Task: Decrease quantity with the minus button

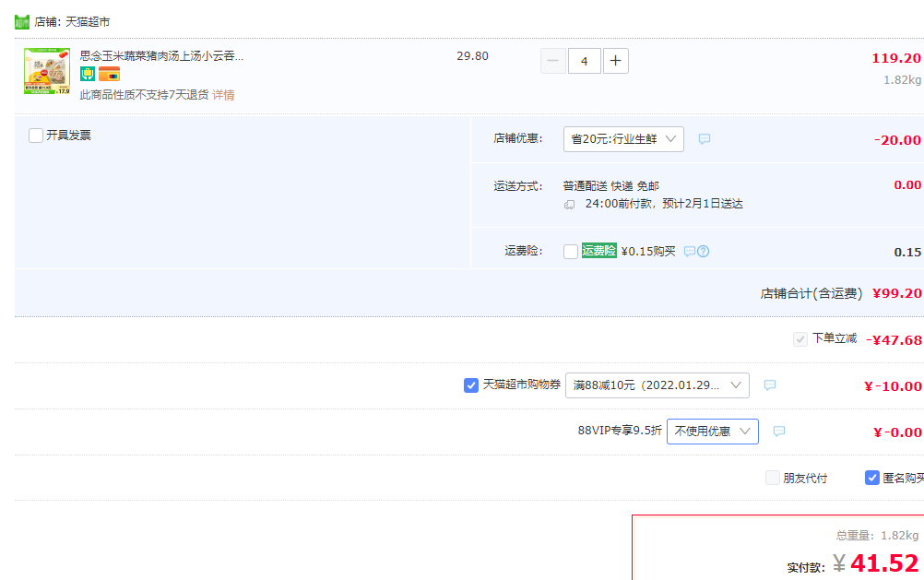Action: click(x=553, y=61)
